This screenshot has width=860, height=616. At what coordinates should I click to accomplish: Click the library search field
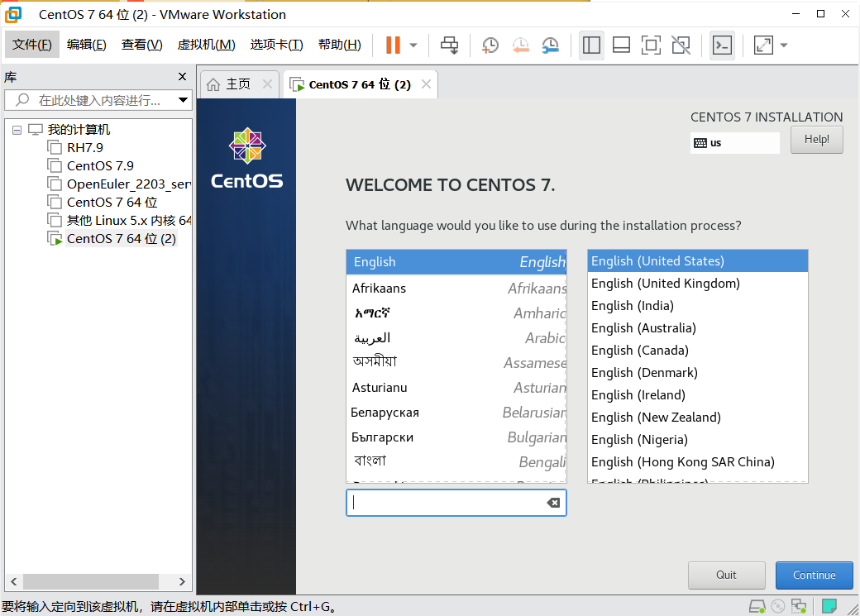[x=98, y=100]
